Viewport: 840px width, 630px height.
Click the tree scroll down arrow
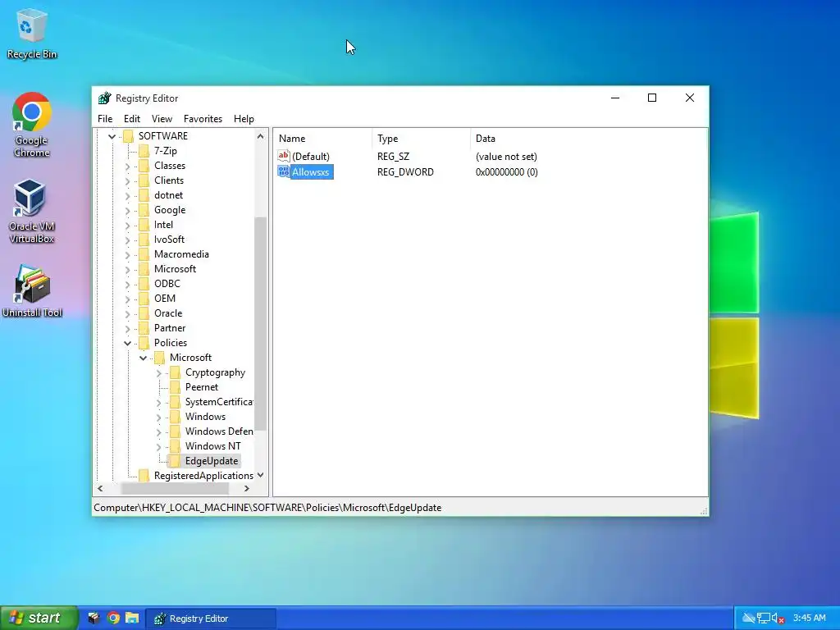[x=260, y=475]
